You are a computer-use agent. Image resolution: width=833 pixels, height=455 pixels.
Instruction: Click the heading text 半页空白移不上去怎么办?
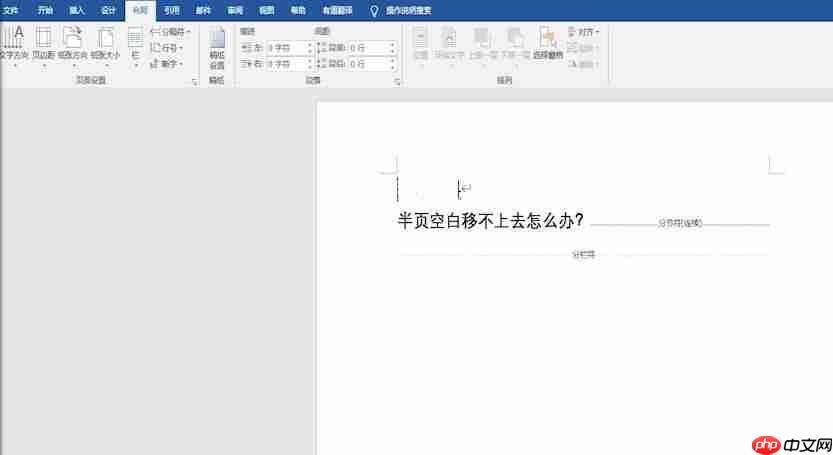pos(491,221)
